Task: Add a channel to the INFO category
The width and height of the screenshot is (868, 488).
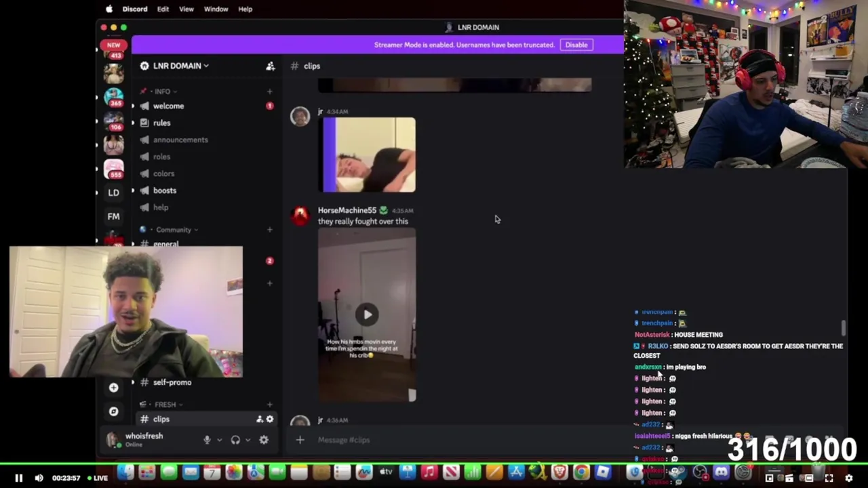Action: tap(269, 91)
